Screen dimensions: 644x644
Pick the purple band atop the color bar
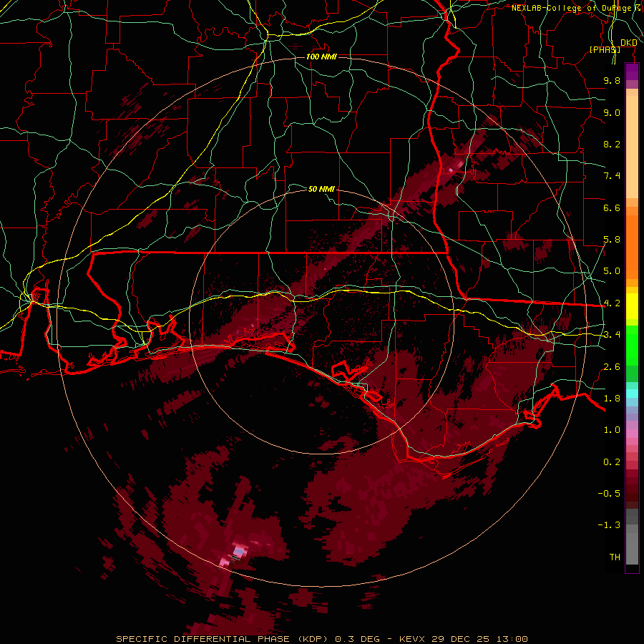[632, 72]
